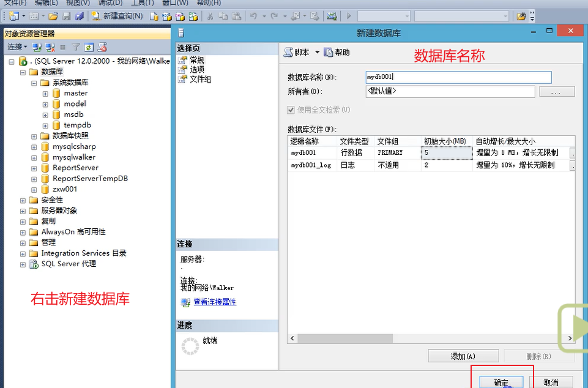Open the 编辑(E) menu
588x388 pixels.
pos(46,2)
